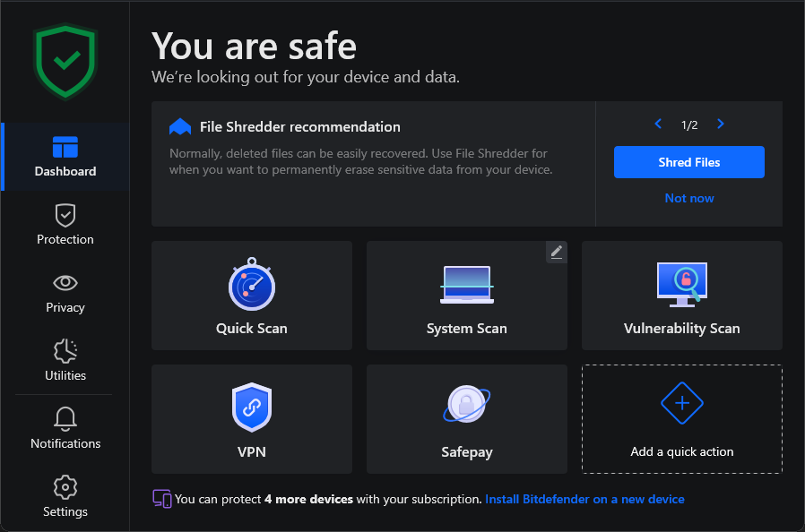Screen dimensions: 805x532
Task: Start a Quick Scan
Action: coord(252,296)
